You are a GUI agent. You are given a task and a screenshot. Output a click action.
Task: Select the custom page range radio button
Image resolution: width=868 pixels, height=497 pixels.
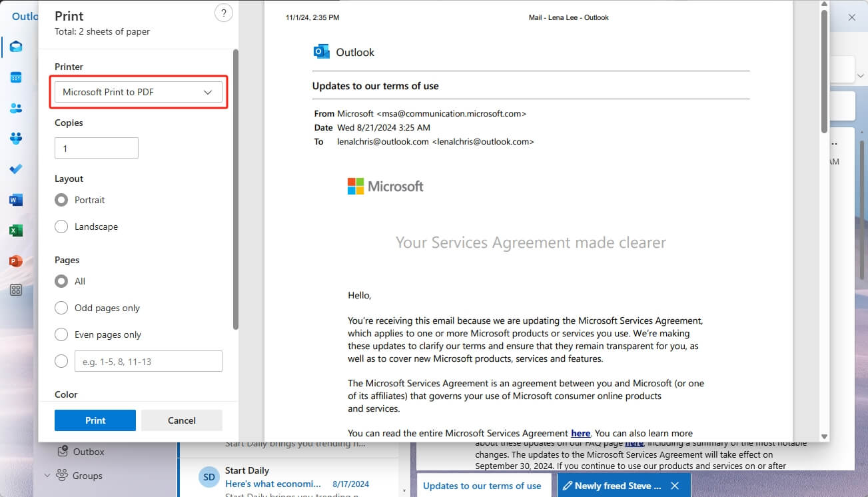click(x=61, y=361)
